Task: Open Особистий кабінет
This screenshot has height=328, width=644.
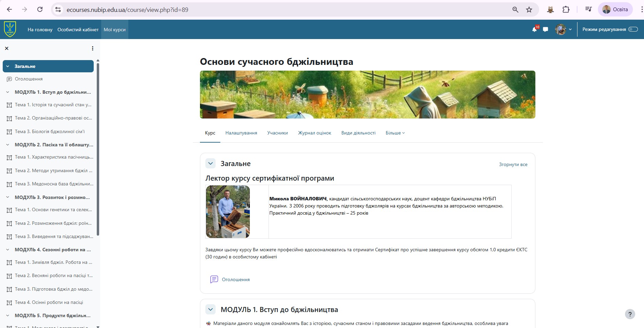Action: tap(78, 30)
